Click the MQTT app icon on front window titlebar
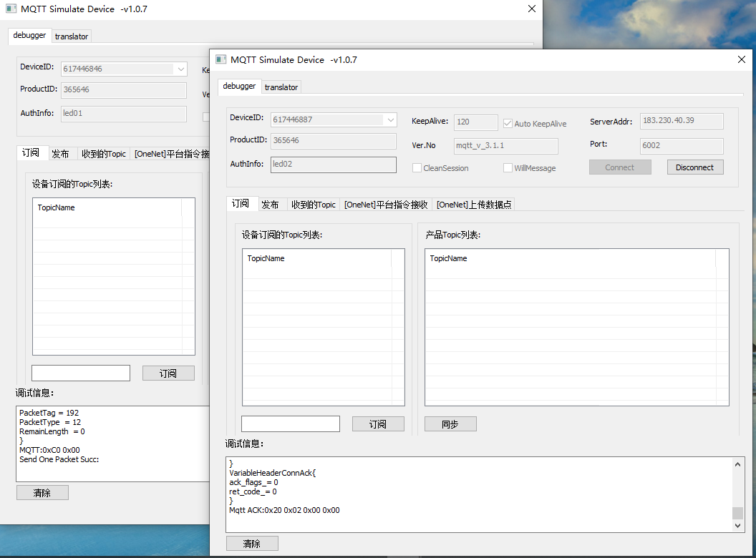 coord(221,59)
